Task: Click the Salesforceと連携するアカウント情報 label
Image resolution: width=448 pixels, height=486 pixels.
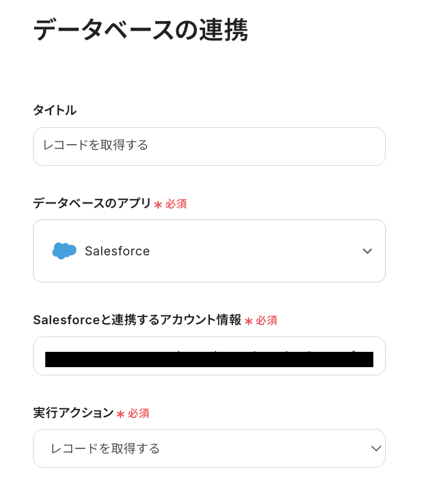Action: pos(137,320)
